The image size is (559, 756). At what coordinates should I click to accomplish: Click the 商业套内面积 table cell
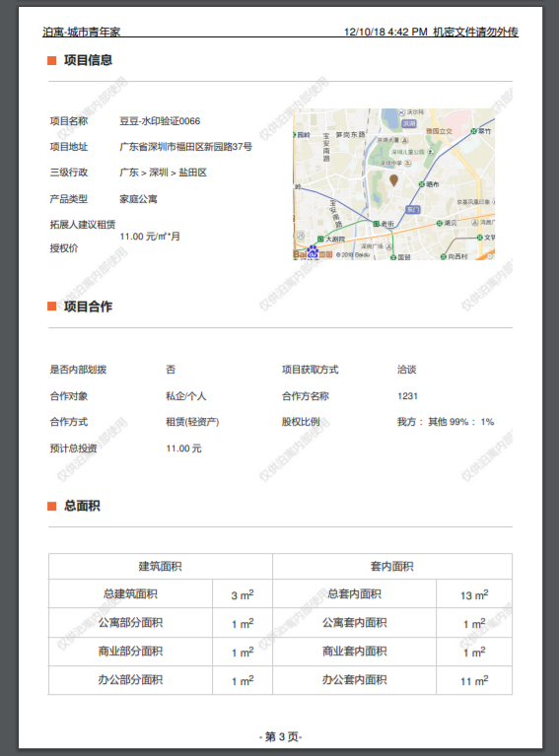354,652
